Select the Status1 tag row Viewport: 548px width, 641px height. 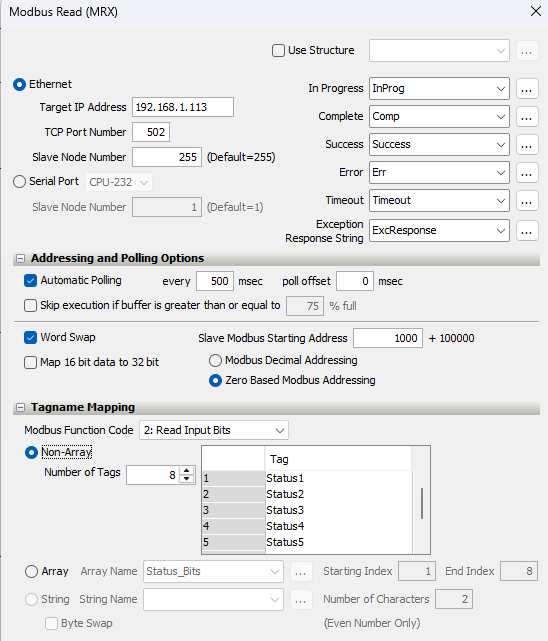[338, 478]
